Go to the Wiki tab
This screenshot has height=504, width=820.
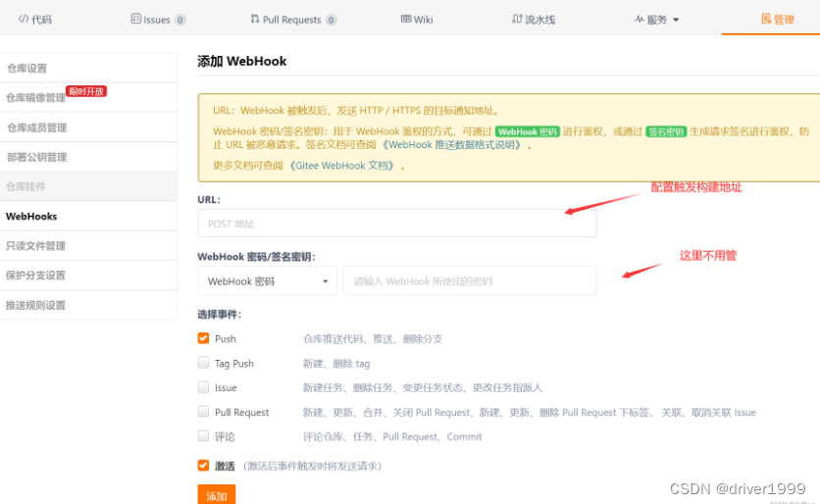tap(417, 20)
